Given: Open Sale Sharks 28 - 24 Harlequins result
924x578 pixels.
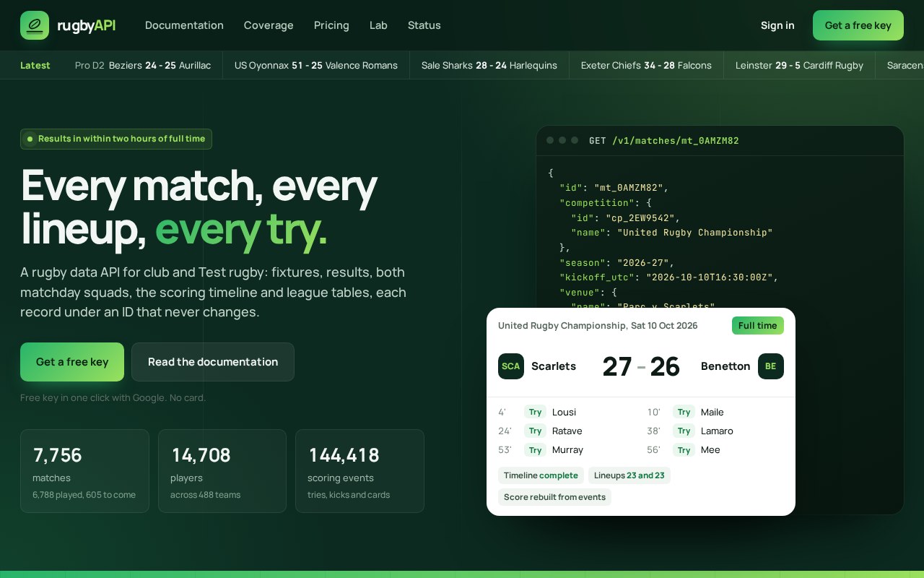Looking at the screenshot, I should click(489, 65).
